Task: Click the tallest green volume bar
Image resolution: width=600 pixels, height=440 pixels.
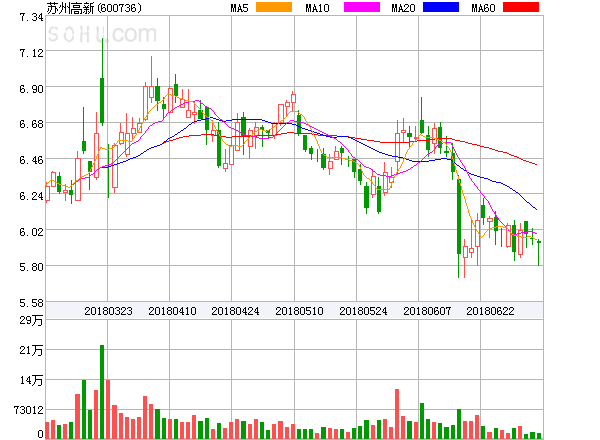Action: point(102,392)
